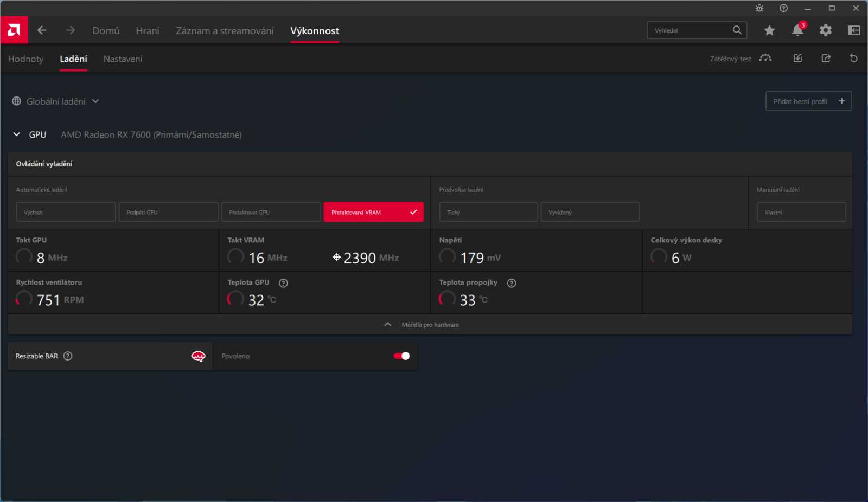
Task: Click the selected Přetaktovaná VRAM option
Action: (x=373, y=212)
